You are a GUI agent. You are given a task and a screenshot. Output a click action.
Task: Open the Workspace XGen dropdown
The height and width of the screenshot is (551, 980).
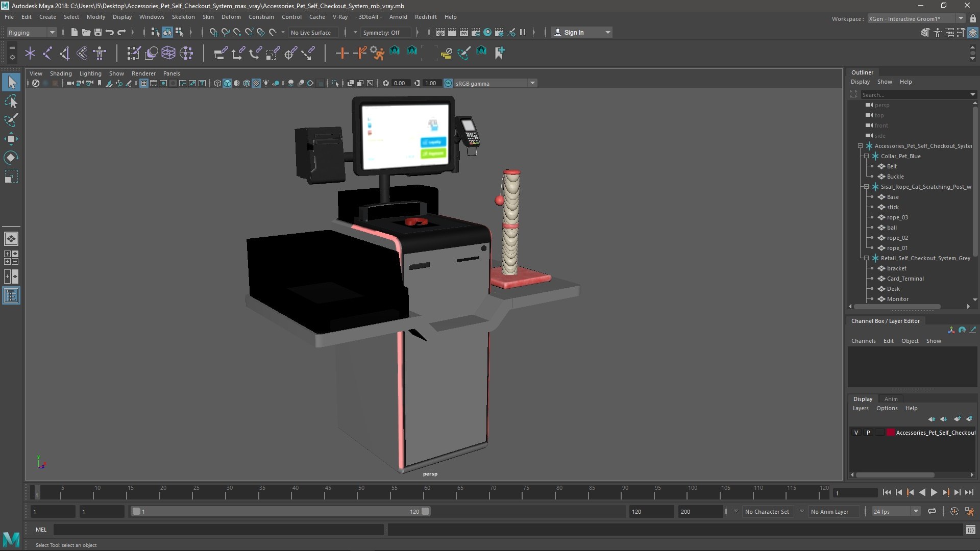coord(916,18)
